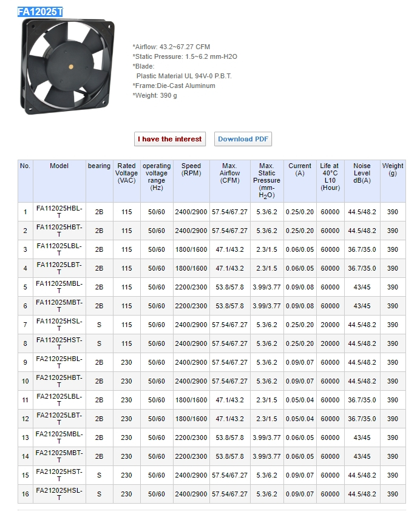Click 1800/1600 speed value in row 4
Image resolution: width=420 pixels, height=517 pixels.
[191, 268]
